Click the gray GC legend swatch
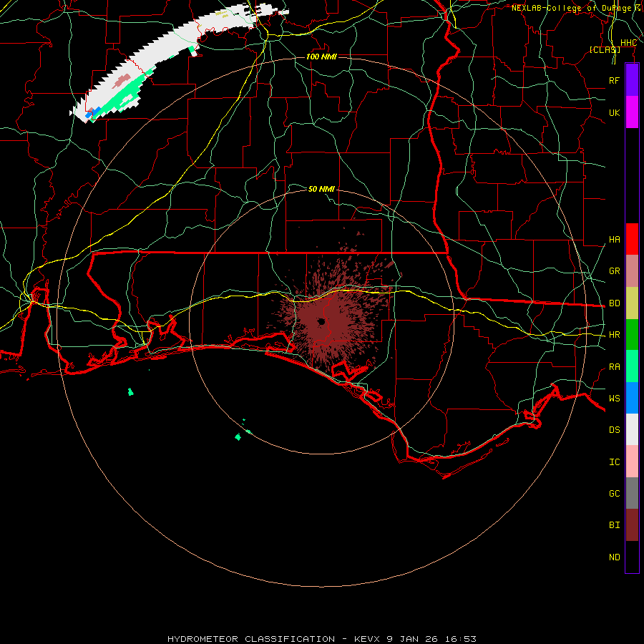Viewport: 644px width, 644px height. (632, 493)
